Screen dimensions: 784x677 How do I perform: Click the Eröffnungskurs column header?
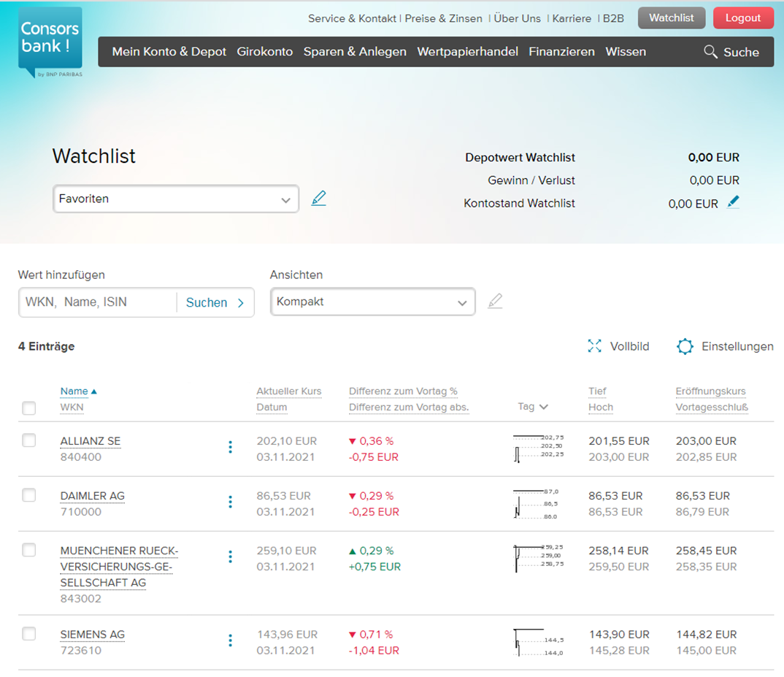coord(710,391)
